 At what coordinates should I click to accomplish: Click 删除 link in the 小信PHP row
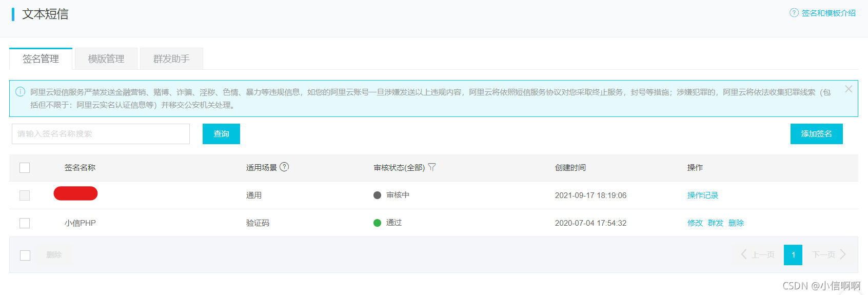pyautogui.click(x=736, y=223)
